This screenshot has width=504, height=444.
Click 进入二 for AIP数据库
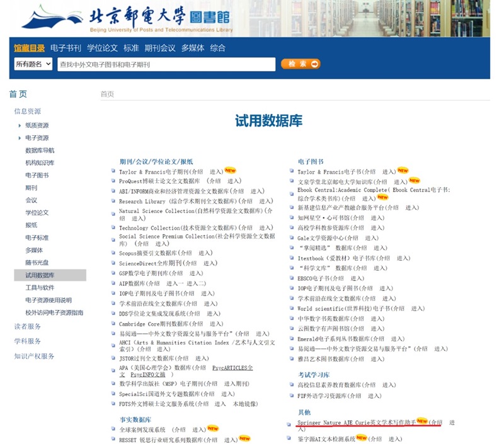[195, 283]
